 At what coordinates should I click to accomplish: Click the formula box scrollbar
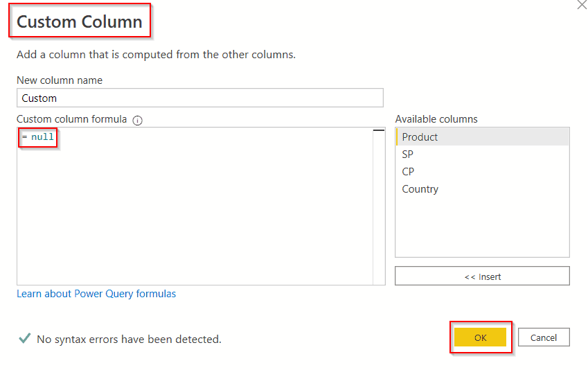[379, 206]
